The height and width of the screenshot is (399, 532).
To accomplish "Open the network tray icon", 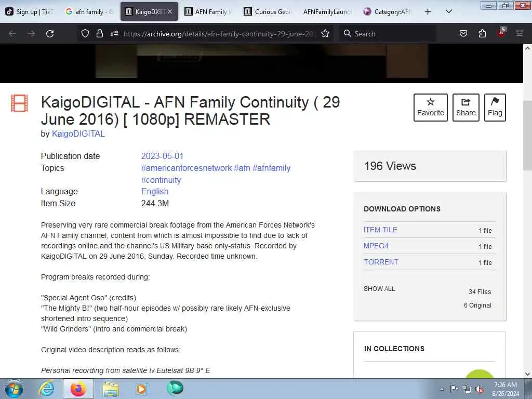I will pos(467,389).
